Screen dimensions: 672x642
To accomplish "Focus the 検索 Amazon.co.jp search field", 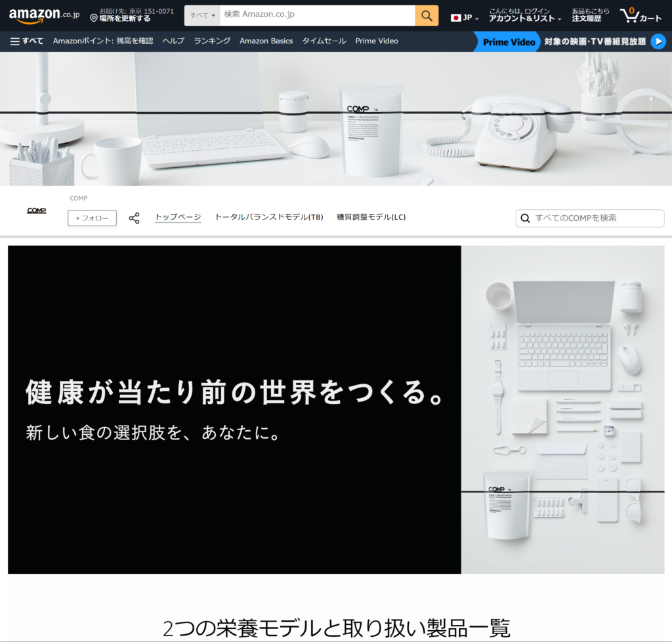I will [317, 16].
